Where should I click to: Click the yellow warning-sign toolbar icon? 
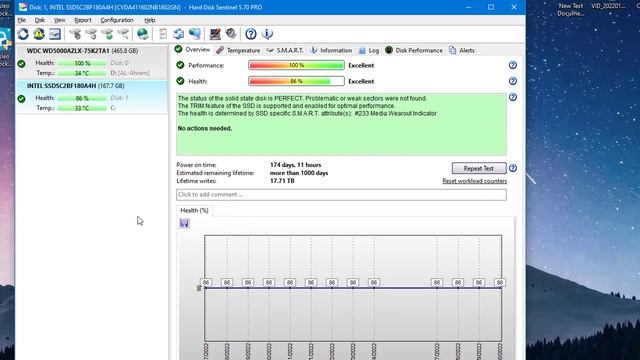(x=39, y=34)
